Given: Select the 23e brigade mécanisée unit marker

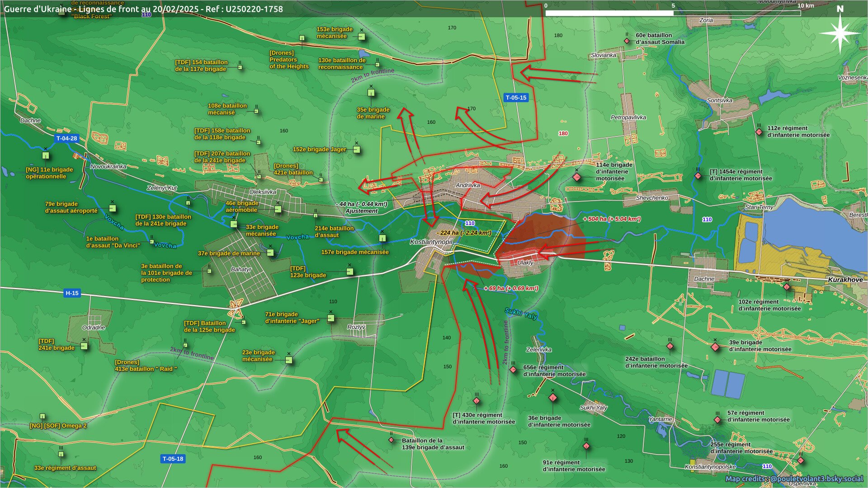Looking at the screenshot, I should tap(289, 360).
